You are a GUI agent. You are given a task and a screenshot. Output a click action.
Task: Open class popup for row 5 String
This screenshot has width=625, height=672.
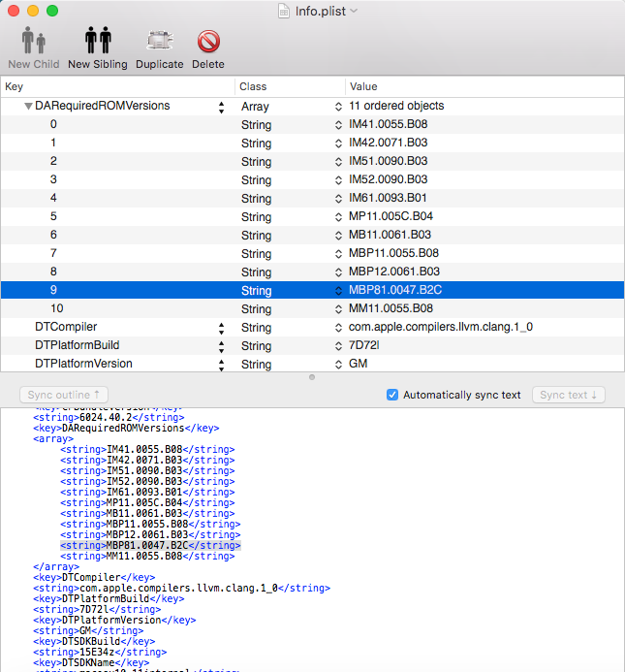(x=338, y=217)
